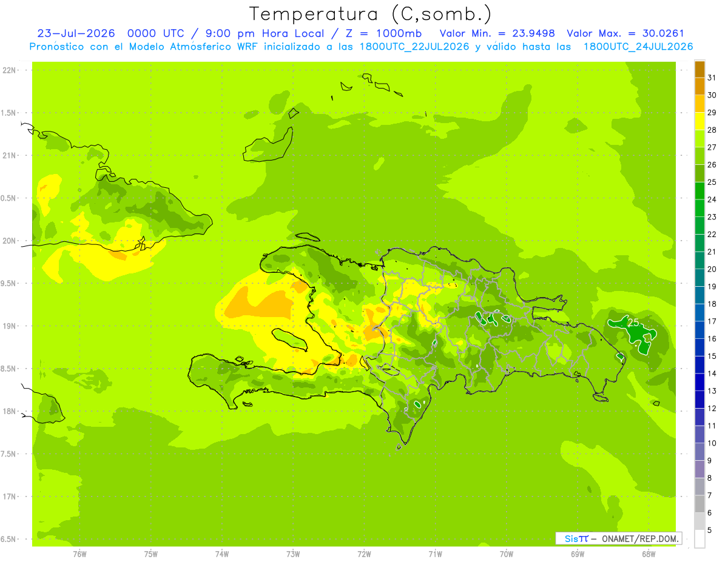Click the "76W" longitude axis label
Image resolution: width=728 pixels, height=562 pixels.
[79, 554]
